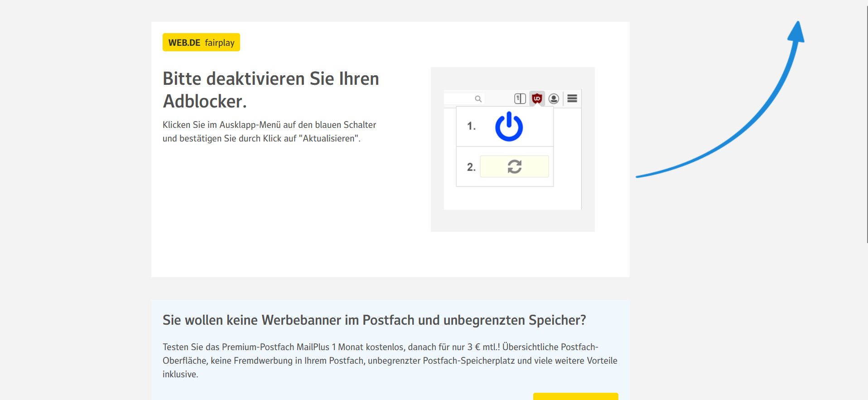
Task: Click the sidebar panel icon in the illustration
Action: [520, 98]
